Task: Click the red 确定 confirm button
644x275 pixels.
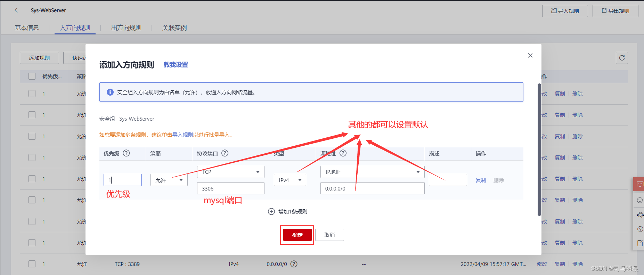Action: tap(297, 235)
